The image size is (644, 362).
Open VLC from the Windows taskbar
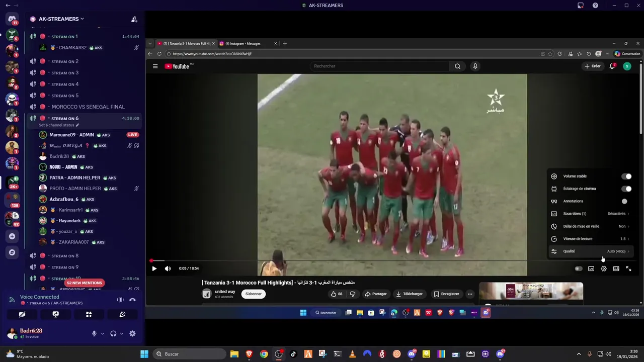[x=352, y=354]
